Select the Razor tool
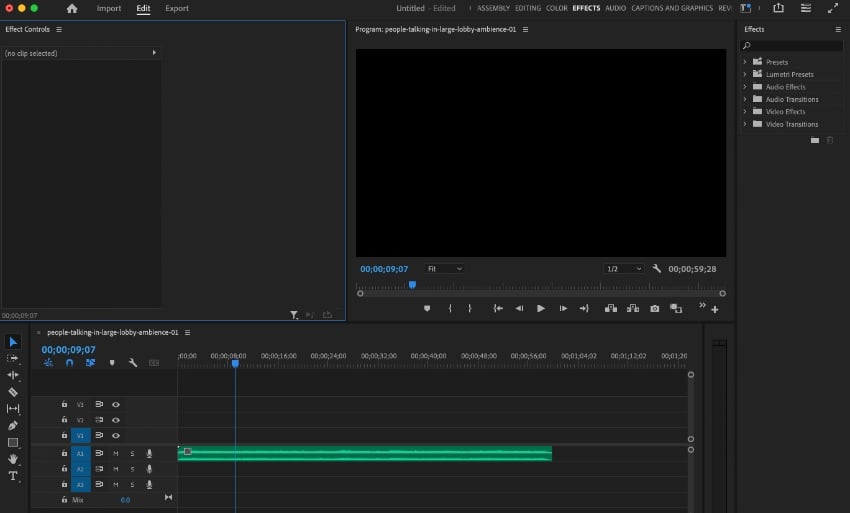 [13, 392]
